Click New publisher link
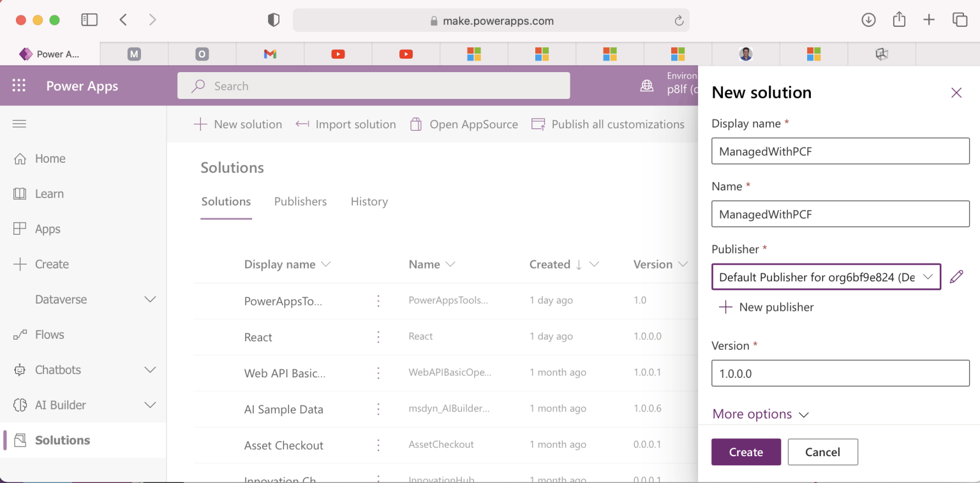The height and width of the screenshot is (483, 980). [766, 308]
